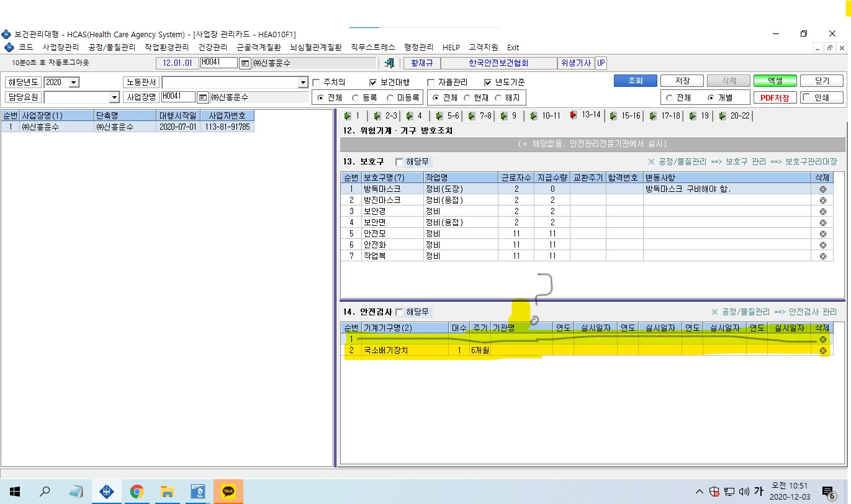
Task: Click the 조회 search button
Action: (x=635, y=81)
